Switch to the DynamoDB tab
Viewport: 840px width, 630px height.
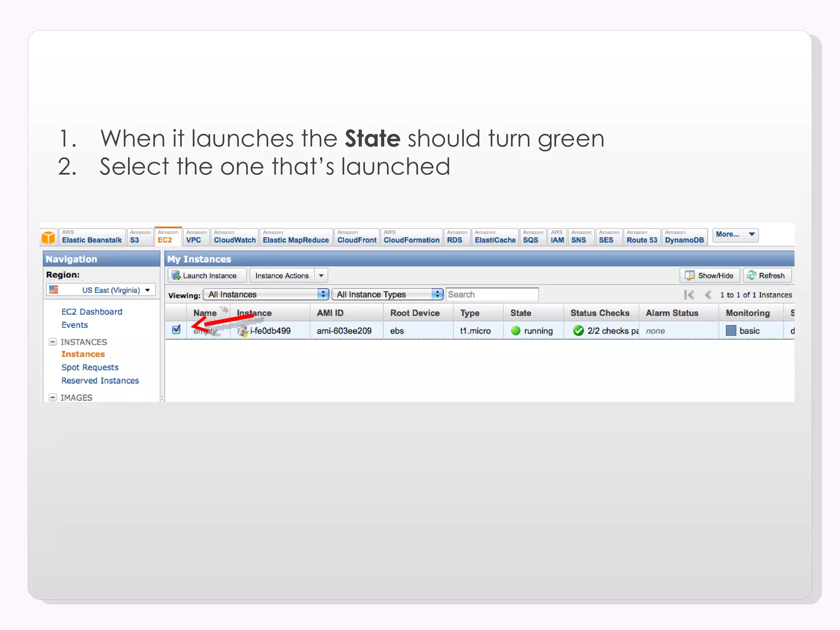(x=685, y=237)
